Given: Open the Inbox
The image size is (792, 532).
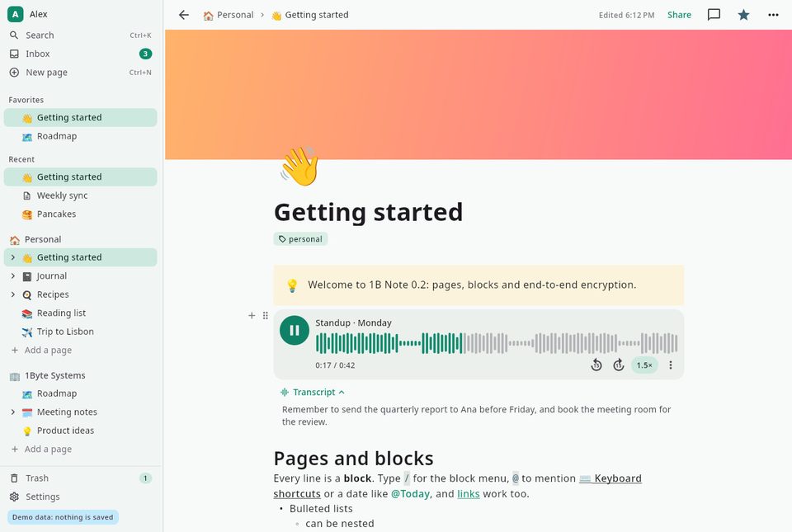Looking at the screenshot, I should coord(81,54).
